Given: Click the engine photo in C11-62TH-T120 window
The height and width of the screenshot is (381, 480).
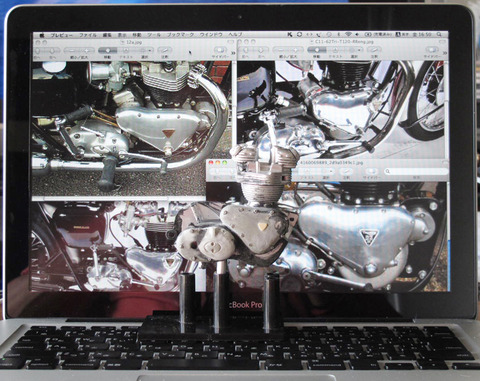Looking at the screenshot, I should pyautogui.click(x=342, y=110).
